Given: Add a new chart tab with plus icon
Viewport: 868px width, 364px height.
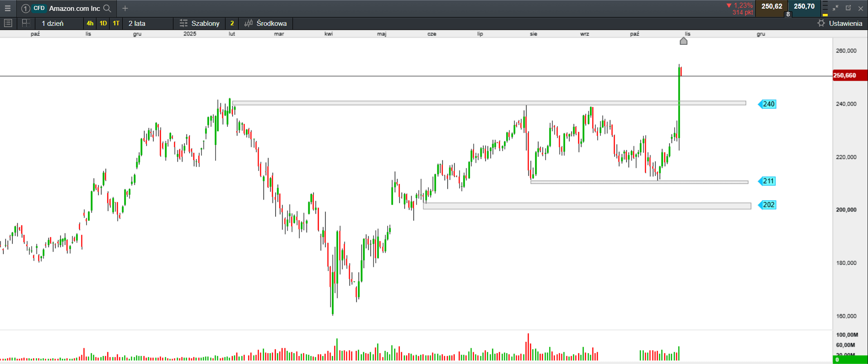Looking at the screenshot, I should 125,8.
